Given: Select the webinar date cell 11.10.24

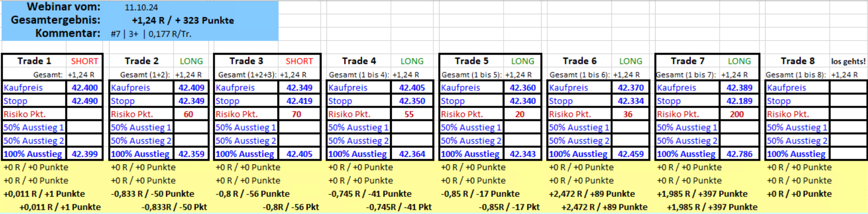Looking at the screenshot, I should click(x=141, y=8).
